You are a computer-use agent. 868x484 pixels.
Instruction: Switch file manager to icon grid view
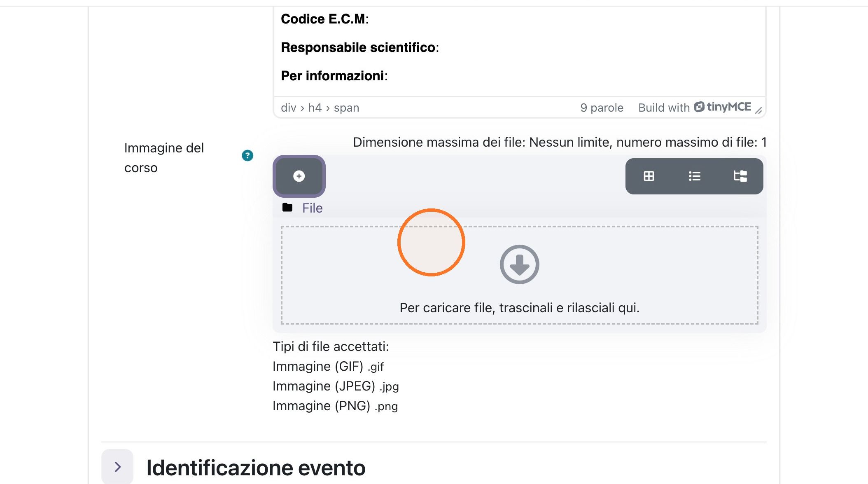coord(649,176)
